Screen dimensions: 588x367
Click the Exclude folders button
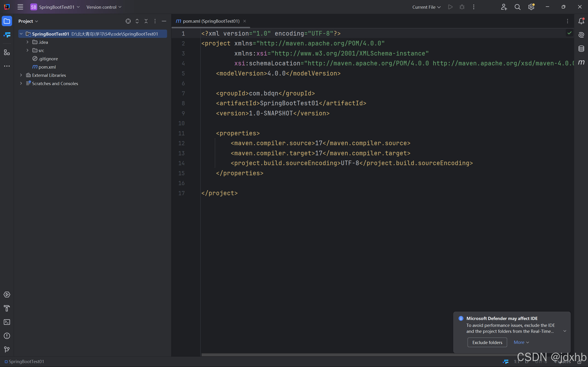point(487,342)
